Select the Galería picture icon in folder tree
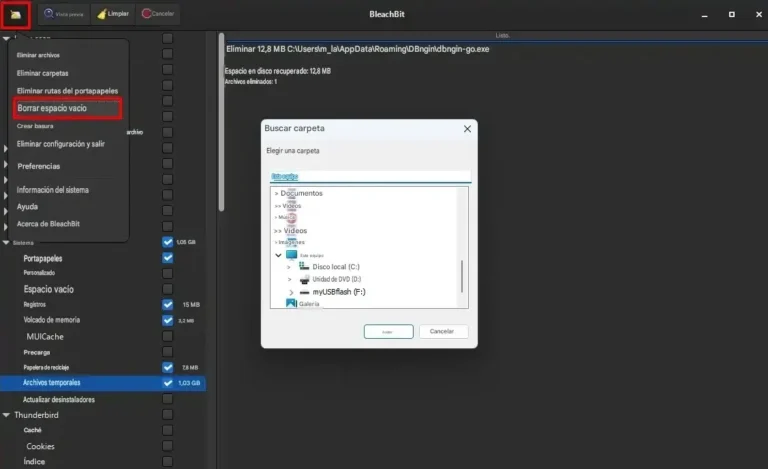 [x=291, y=304]
